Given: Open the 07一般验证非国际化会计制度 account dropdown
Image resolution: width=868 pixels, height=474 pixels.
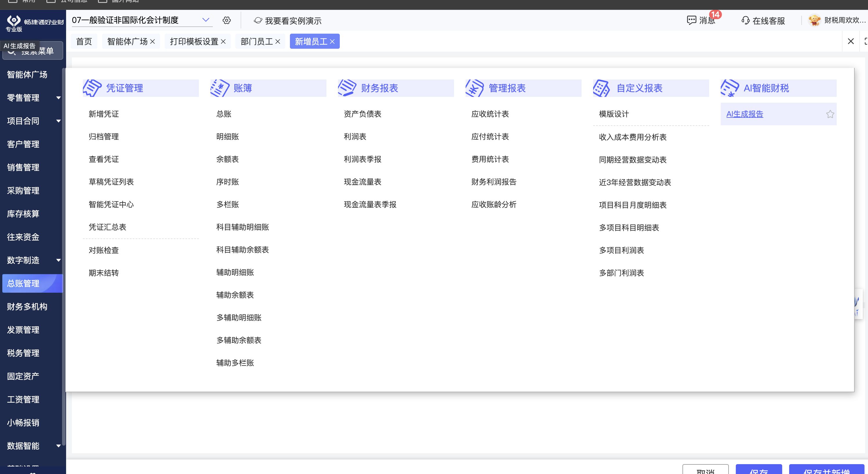Looking at the screenshot, I should 206,20.
